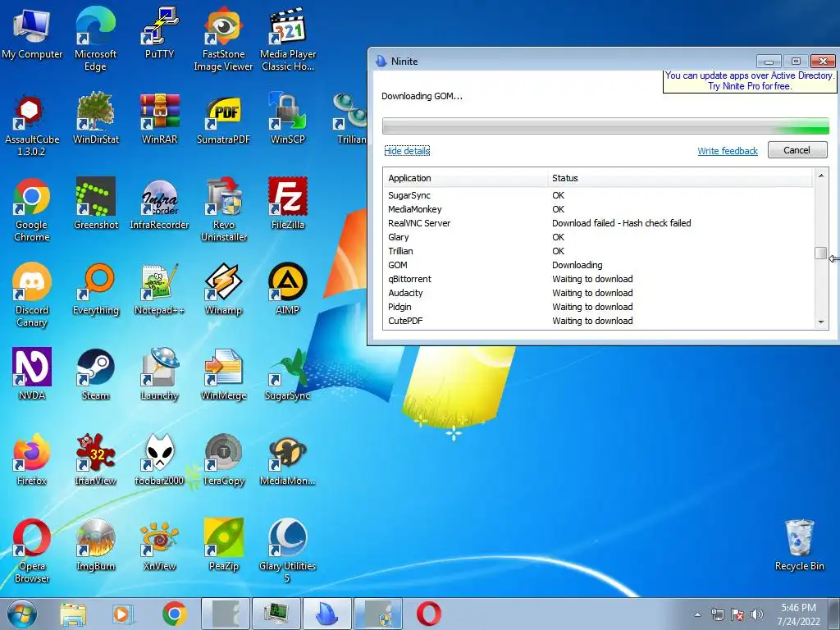The width and height of the screenshot is (840, 630).
Task: Click the Ninite download progress bar
Action: coord(605,126)
